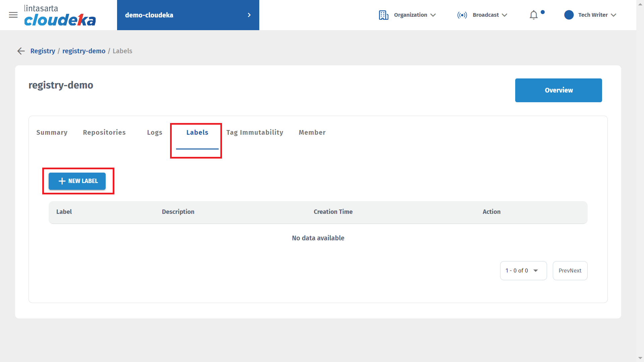Open the hamburger navigation menu
The width and height of the screenshot is (644, 362).
pyautogui.click(x=13, y=15)
